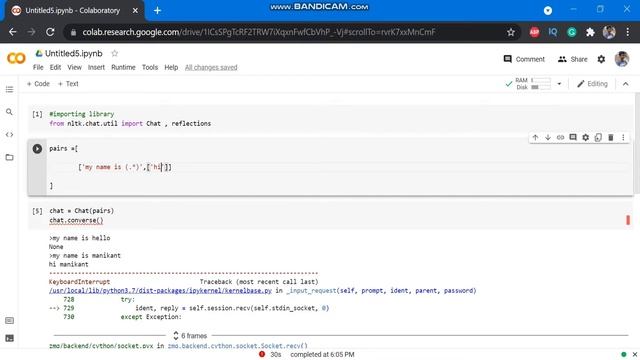Viewport: 640px width, 360px height.
Task: Run the pairs code cell
Action: point(37,149)
